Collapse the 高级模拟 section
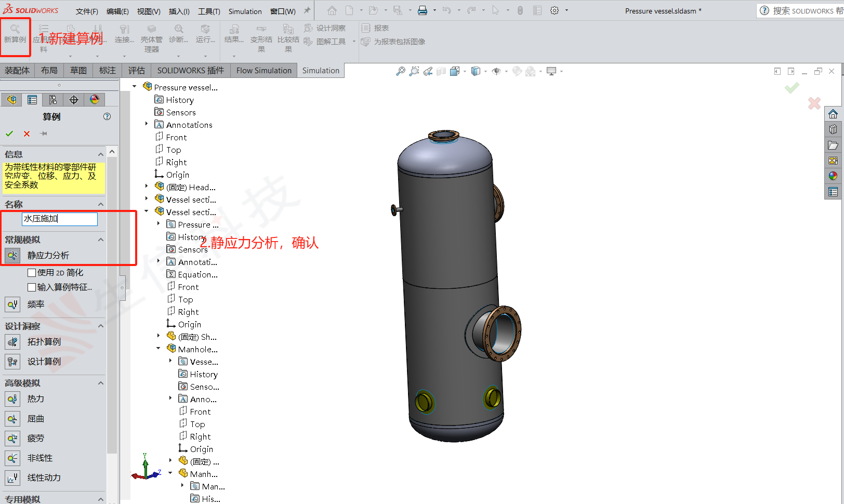844x504 pixels. (101, 383)
